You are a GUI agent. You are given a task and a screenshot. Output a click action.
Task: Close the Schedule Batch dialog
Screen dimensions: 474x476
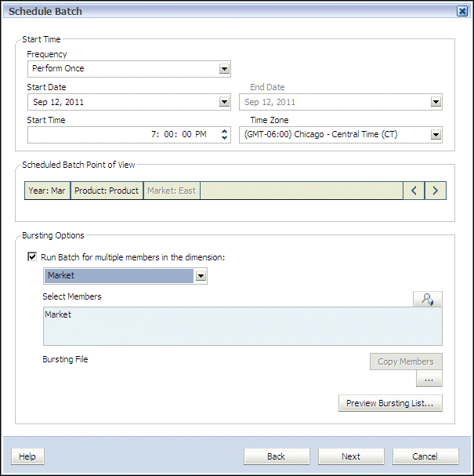tap(462, 11)
